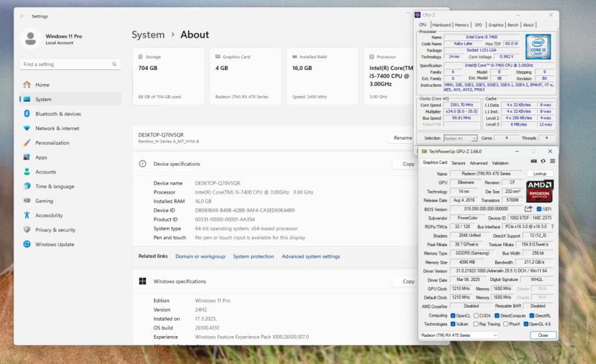Click the BIOS export share icon
Image resolution: width=596 pixels, height=364 pixels.
(x=529, y=209)
